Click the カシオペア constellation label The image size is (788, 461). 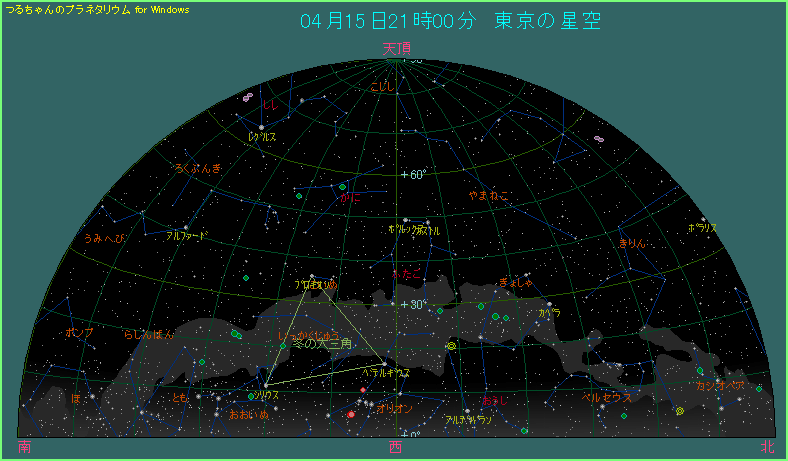720,385
